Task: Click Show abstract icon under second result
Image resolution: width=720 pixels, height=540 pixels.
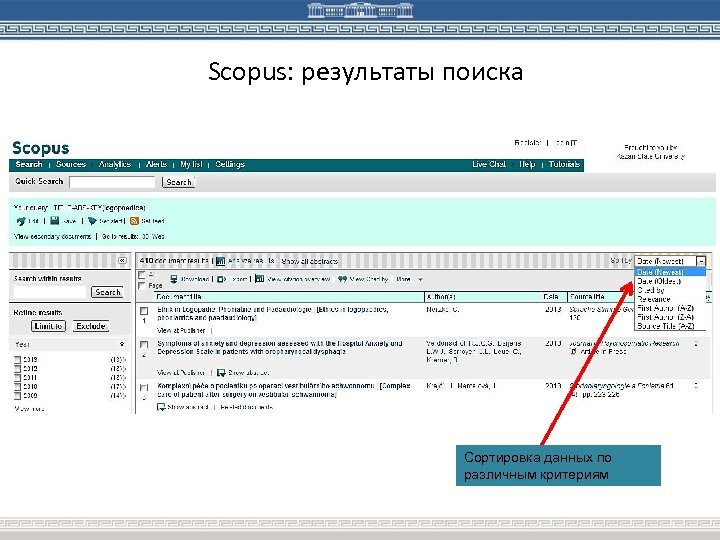Action: [221, 373]
